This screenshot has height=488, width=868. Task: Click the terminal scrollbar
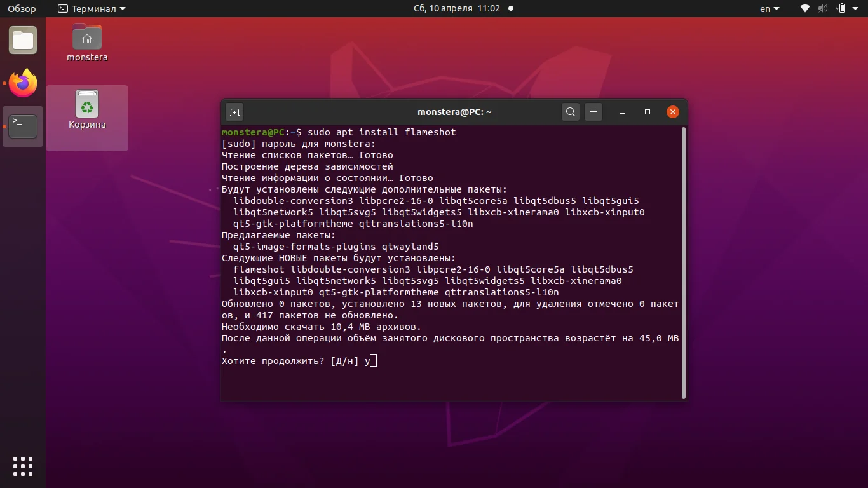point(683,264)
